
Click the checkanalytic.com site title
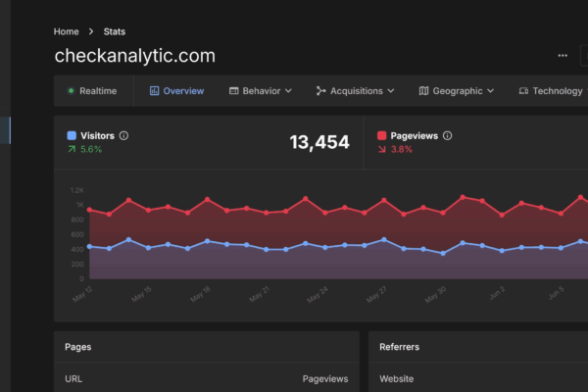coord(135,56)
